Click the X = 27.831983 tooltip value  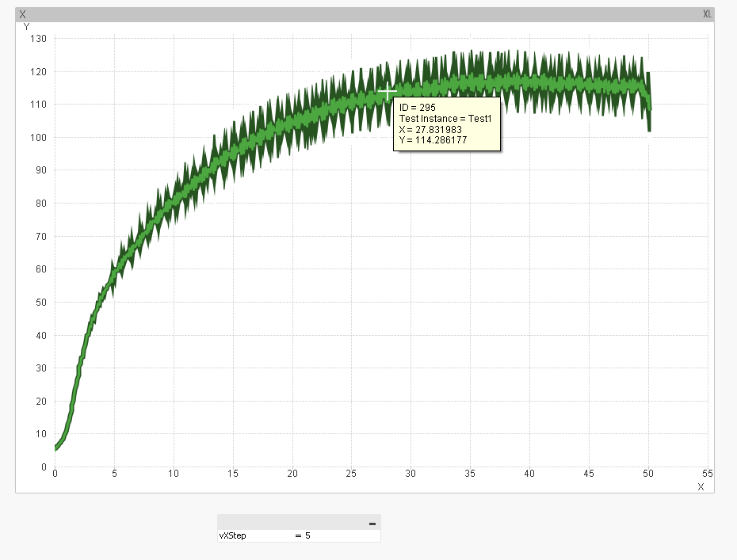tap(430, 129)
